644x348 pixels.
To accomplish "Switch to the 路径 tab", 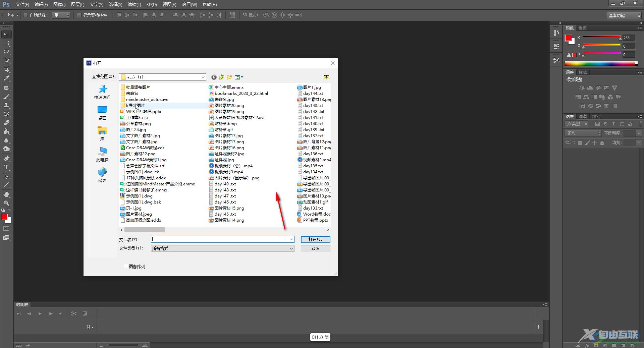I will 596,117.
